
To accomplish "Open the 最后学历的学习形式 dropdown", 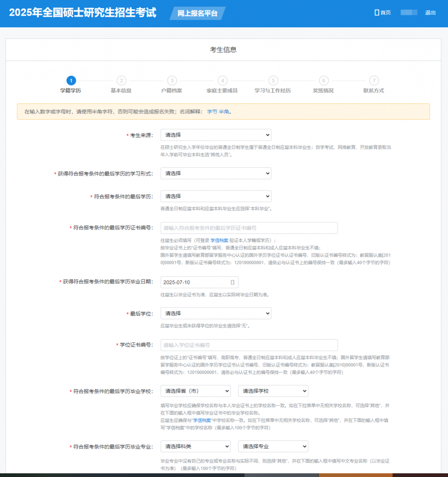I will coord(216,173).
